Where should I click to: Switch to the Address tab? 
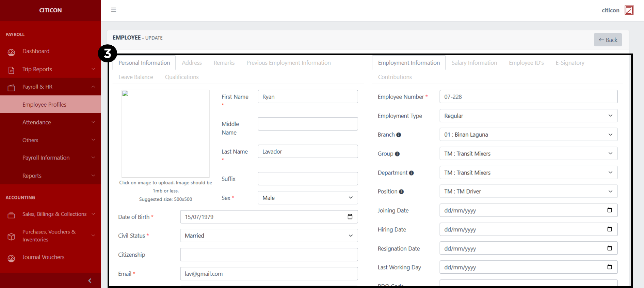tap(192, 63)
